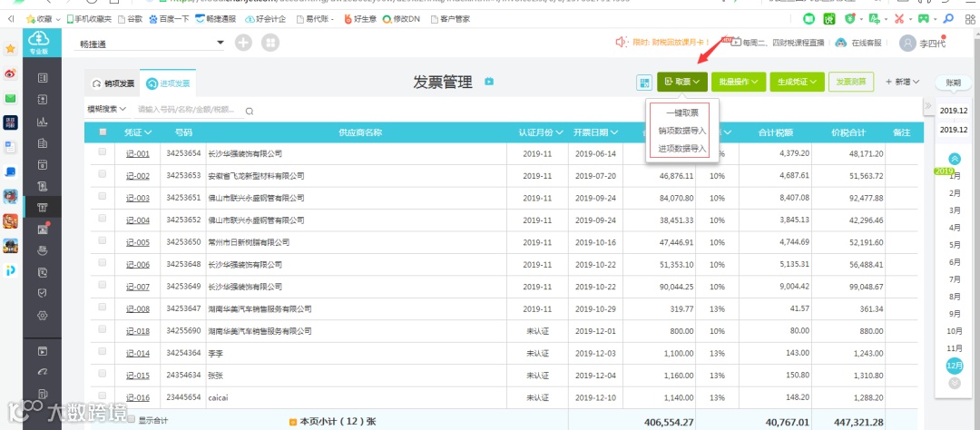This screenshot has width=980, height=430.
Task: Click the 发票测算 button
Action: [x=851, y=82]
